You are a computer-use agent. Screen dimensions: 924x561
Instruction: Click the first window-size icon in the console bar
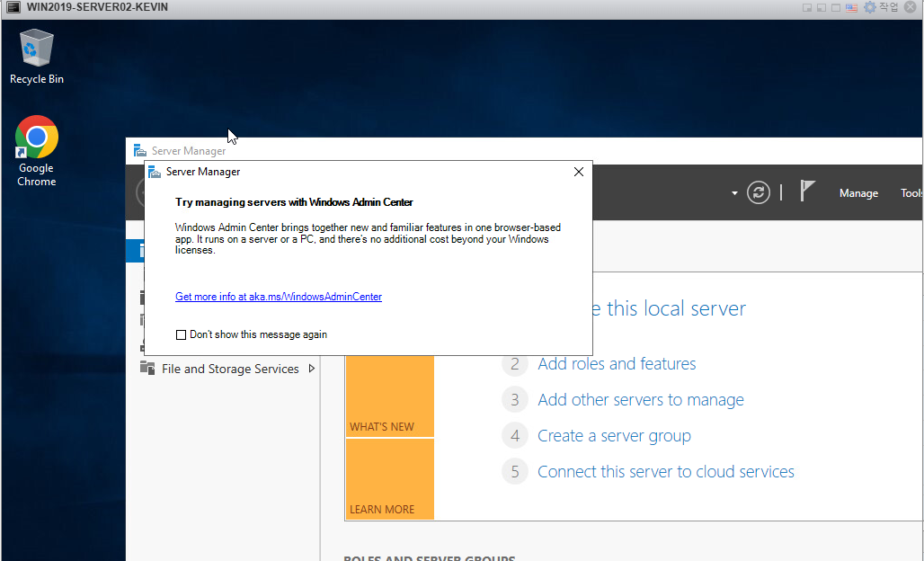coord(807,8)
